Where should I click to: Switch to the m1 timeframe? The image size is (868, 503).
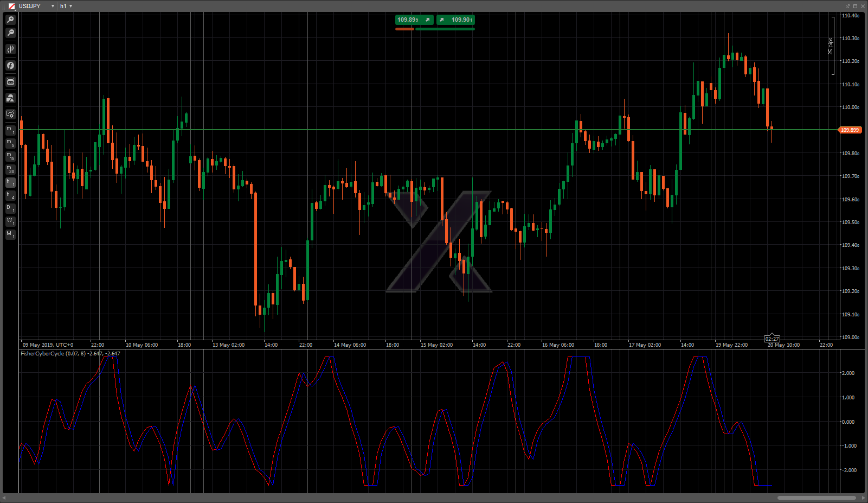pos(10,130)
